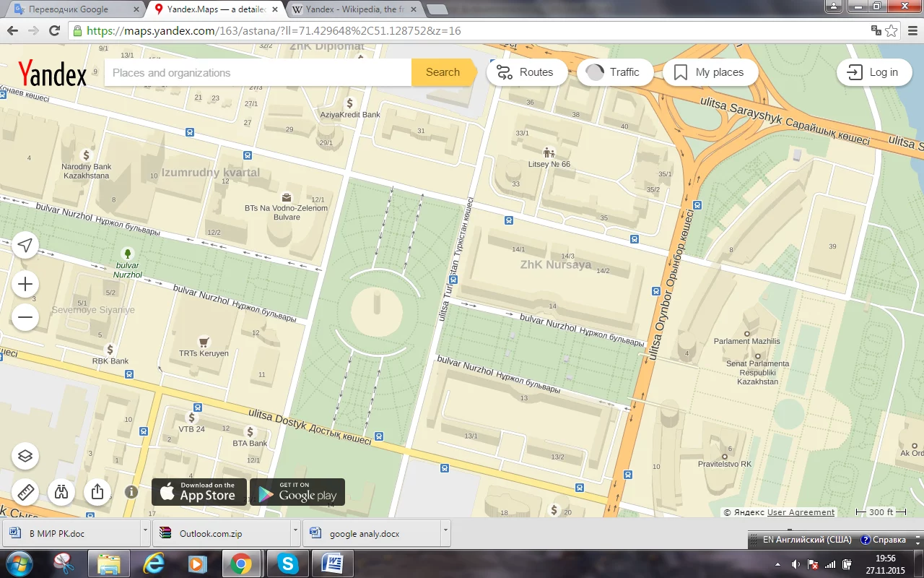Select the ruler distance tool
This screenshot has height=578, width=924.
[x=25, y=492]
